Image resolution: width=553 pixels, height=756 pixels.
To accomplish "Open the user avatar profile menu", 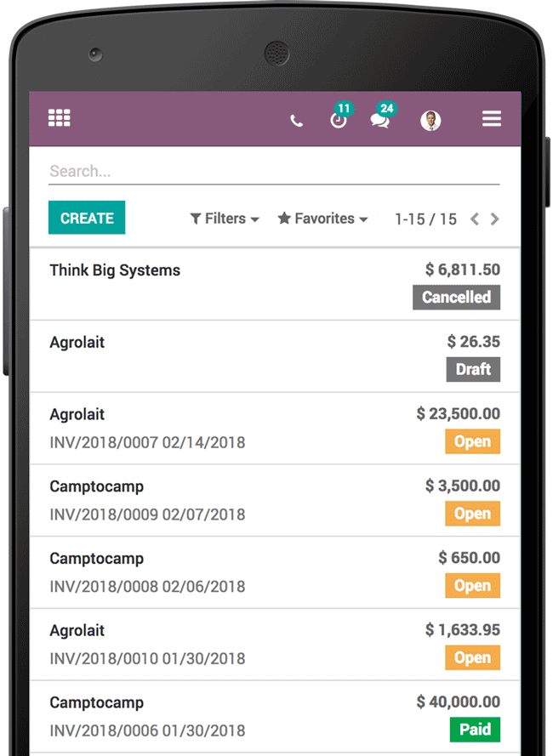I will click(x=430, y=120).
